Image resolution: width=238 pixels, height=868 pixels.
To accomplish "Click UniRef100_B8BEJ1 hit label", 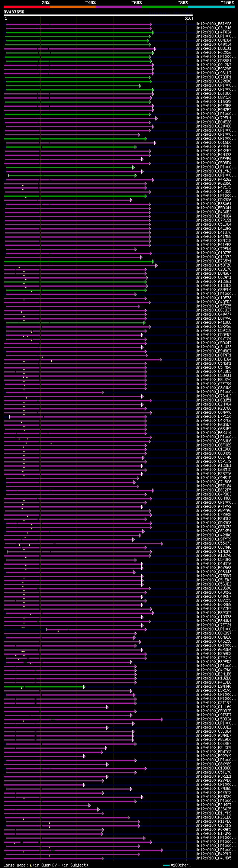I will tap(213, 48).
